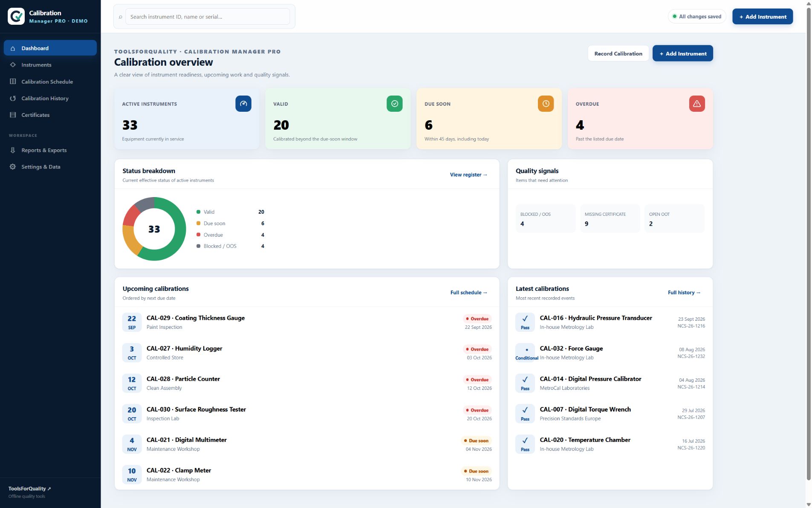812x508 pixels.
Task: Click the Reports & Exports download icon
Action: (13, 150)
